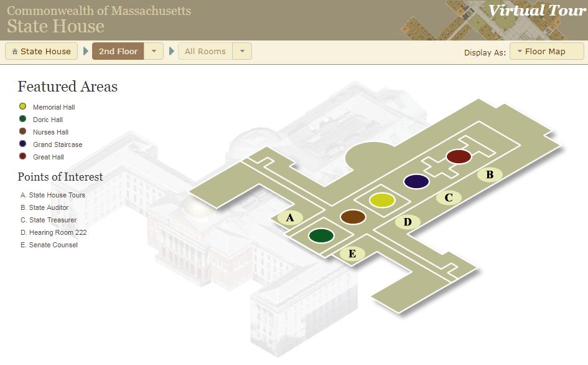Click the yellow Memorial Hall legend dot
The image size is (588, 365).
[23, 107]
